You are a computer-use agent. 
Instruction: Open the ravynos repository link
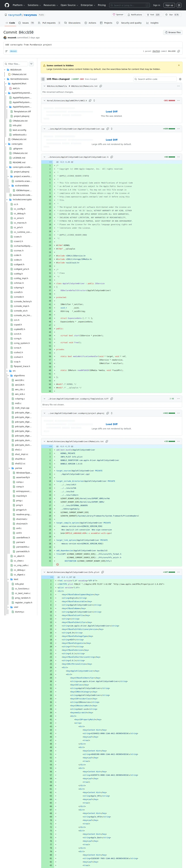pos(30,15)
